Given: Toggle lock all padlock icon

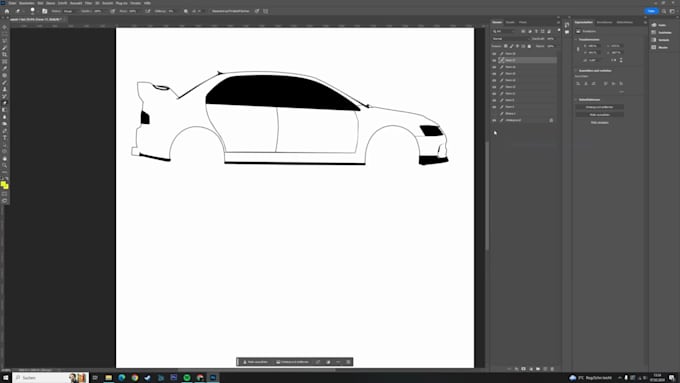Looking at the screenshot, I should [529, 46].
